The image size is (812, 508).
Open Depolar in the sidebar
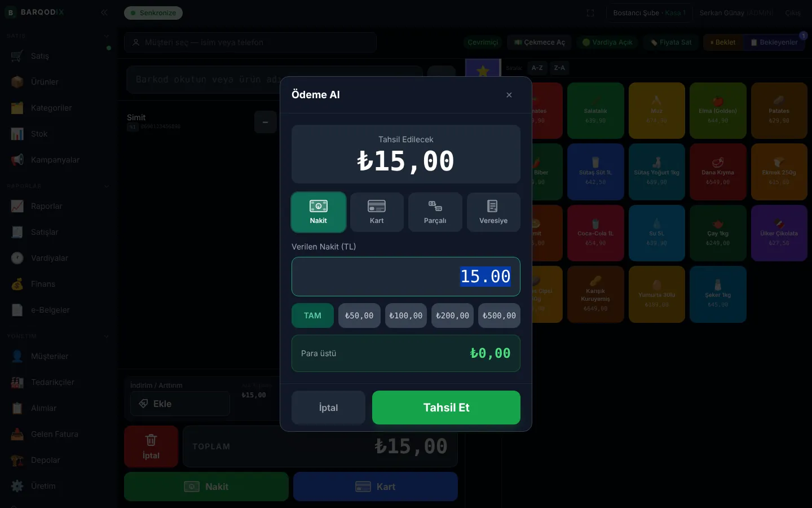59,460
